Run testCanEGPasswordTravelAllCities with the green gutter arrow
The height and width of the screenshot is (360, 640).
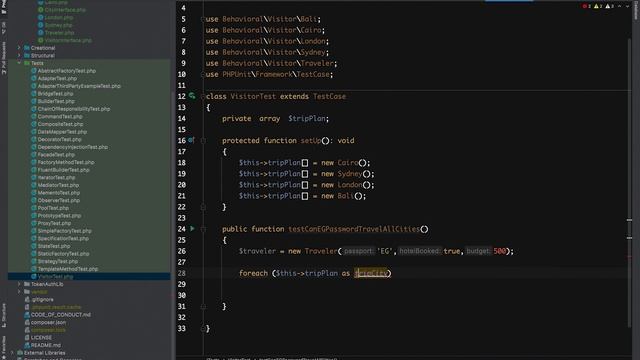point(192,229)
